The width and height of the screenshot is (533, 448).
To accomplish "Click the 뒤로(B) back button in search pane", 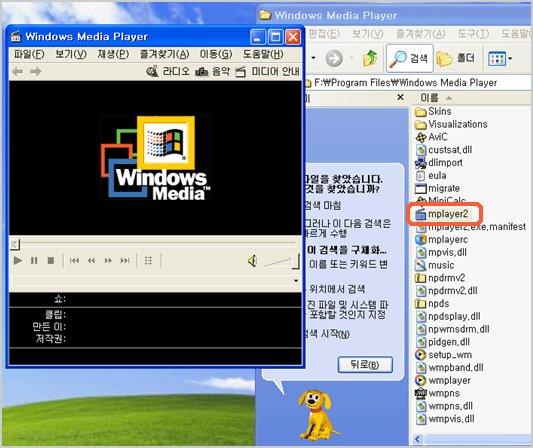I will click(x=365, y=365).
